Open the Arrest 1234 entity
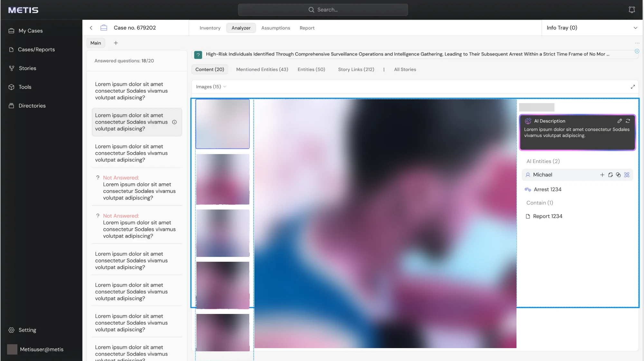Viewport: 644px width, 361px height. (547, 190)
